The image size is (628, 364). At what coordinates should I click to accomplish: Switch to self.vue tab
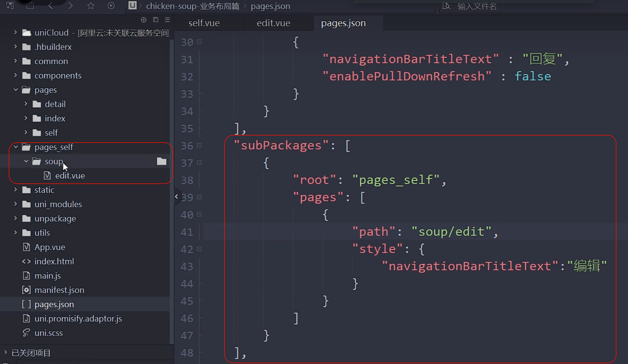pyautogui.click(x=204, y=23)
